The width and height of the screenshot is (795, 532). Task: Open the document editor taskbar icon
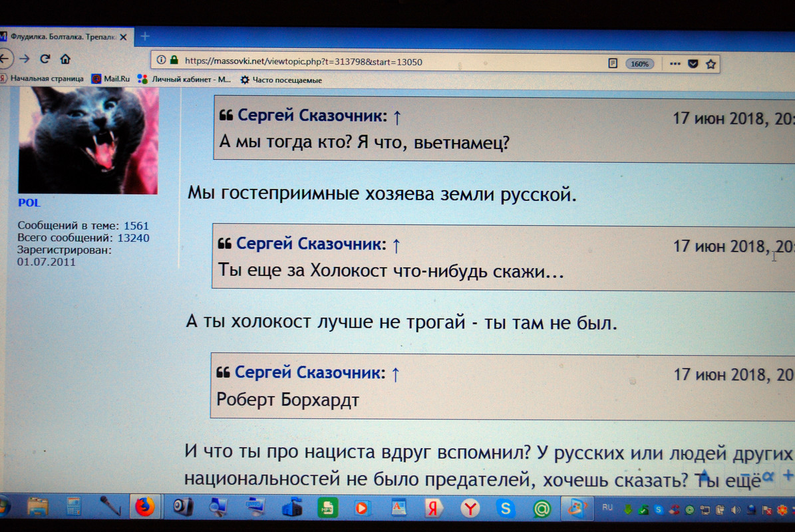click(x=399, y=507)
